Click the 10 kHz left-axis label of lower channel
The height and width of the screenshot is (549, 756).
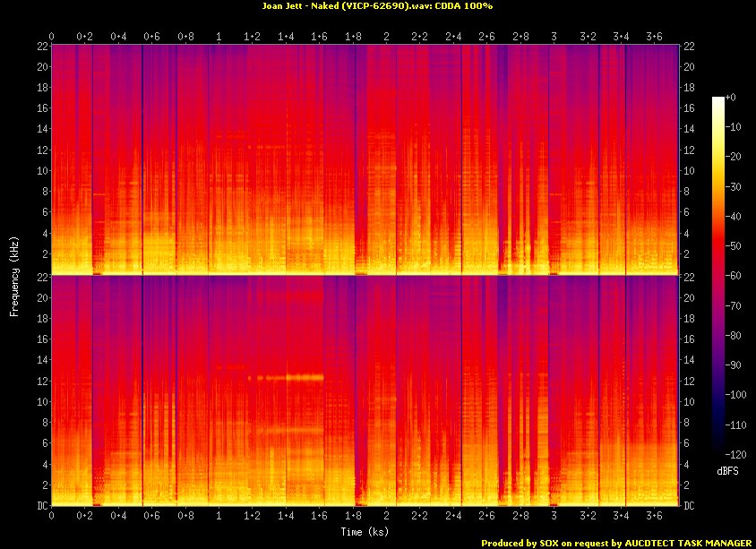(39, 401)
